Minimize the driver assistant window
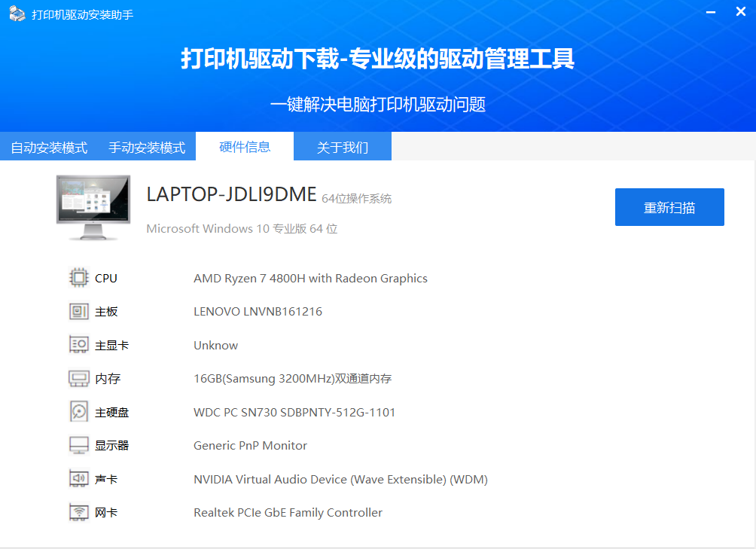756x549 pixels. (711, 14)
